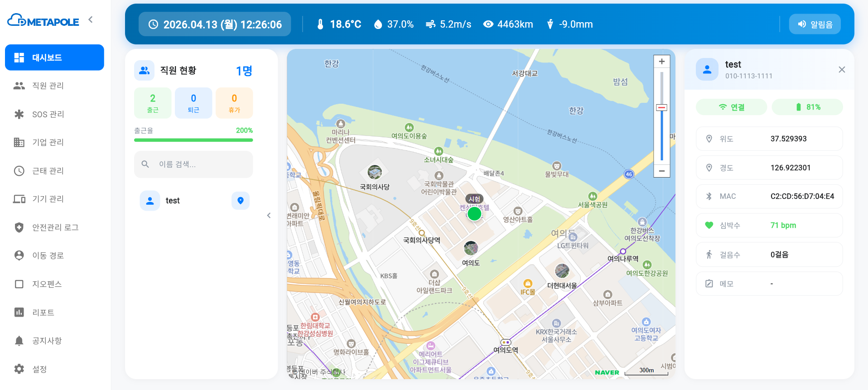Click the location pin icon beside test
This screenshot has height=390, width=868.
[241, 201]
